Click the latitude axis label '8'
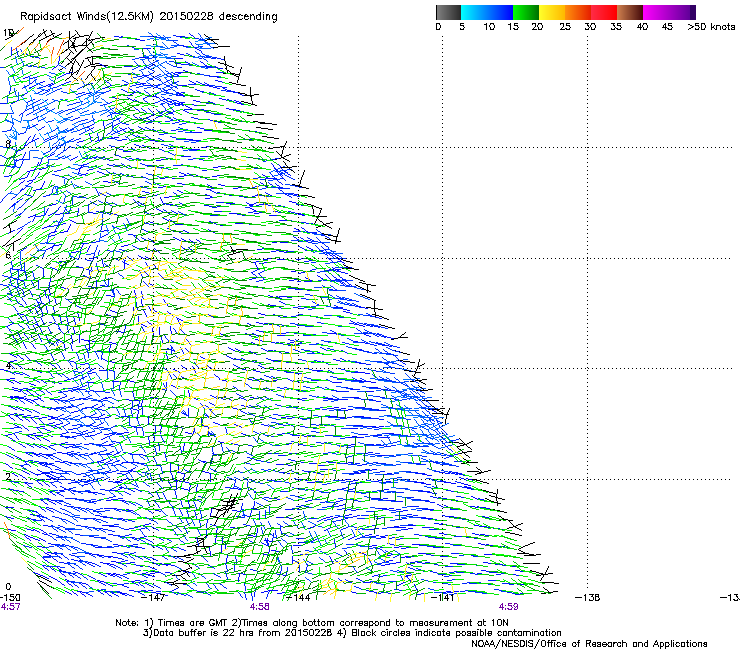 [x=8, y=144]
